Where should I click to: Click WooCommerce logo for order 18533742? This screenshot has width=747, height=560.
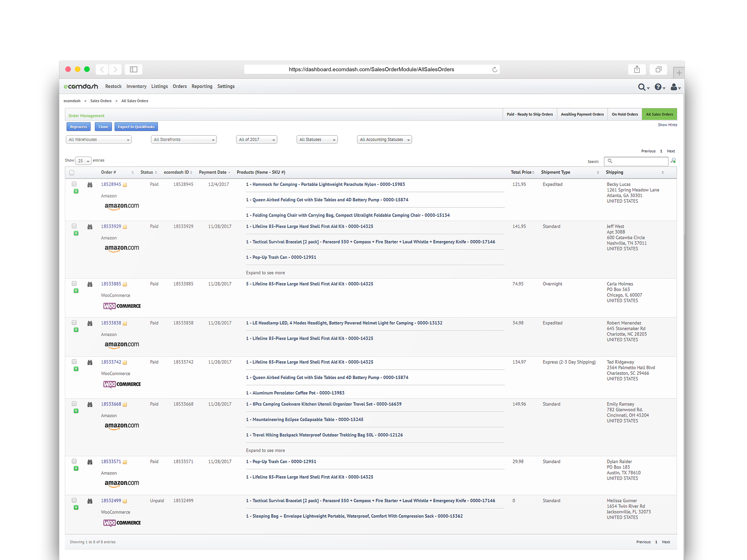tap(122, 384)
